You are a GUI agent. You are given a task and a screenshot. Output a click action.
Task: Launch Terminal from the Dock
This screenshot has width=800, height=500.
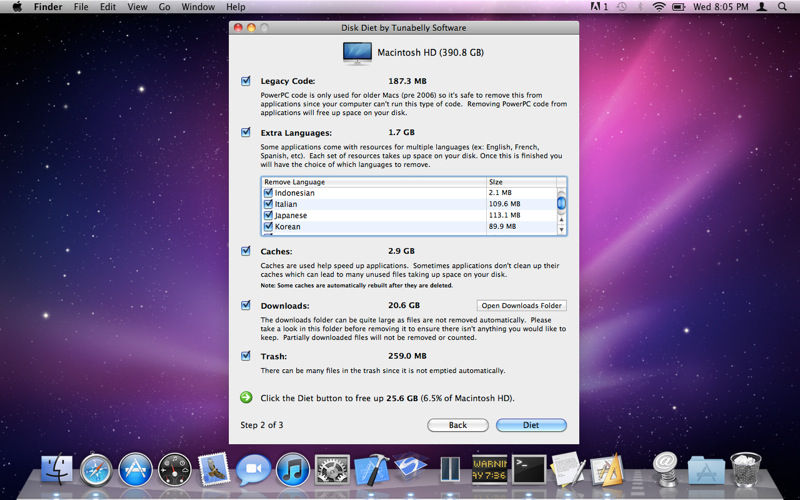[529, 469]
